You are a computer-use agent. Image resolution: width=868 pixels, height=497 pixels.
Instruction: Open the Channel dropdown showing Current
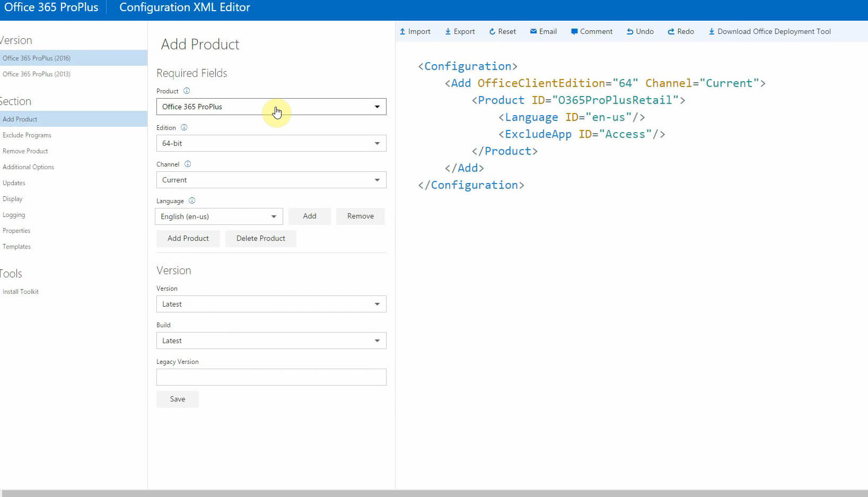[271, 180]
